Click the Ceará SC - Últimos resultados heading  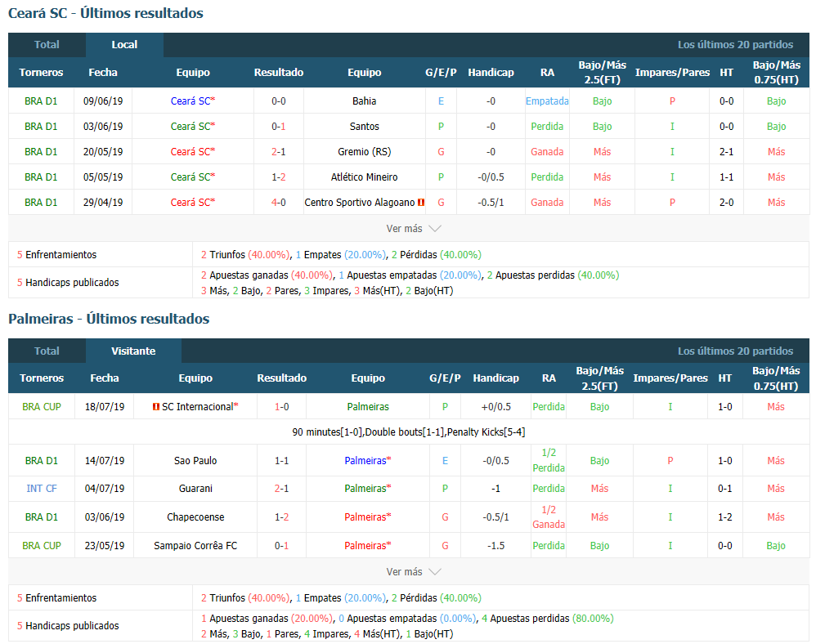(x=105, y=13)
